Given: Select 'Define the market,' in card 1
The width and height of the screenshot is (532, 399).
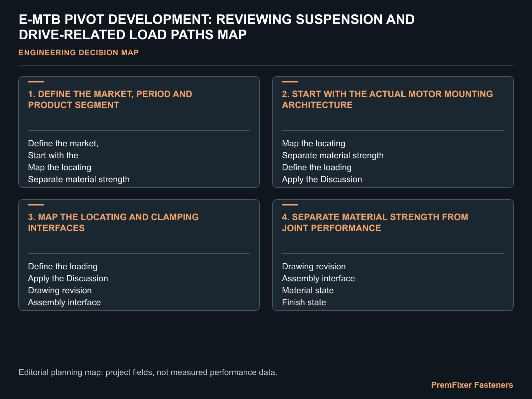Looking at the screenshot, I should tap(63, 143).
